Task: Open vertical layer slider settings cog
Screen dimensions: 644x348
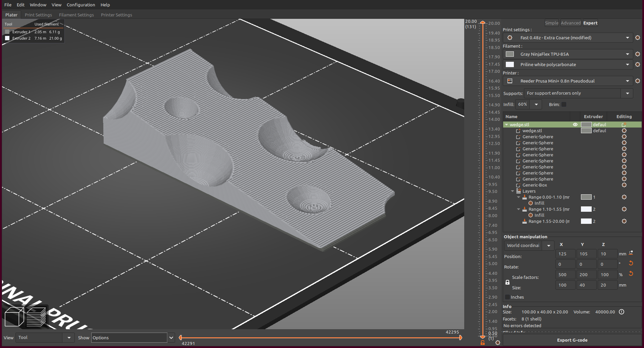Action: point(498,343)
